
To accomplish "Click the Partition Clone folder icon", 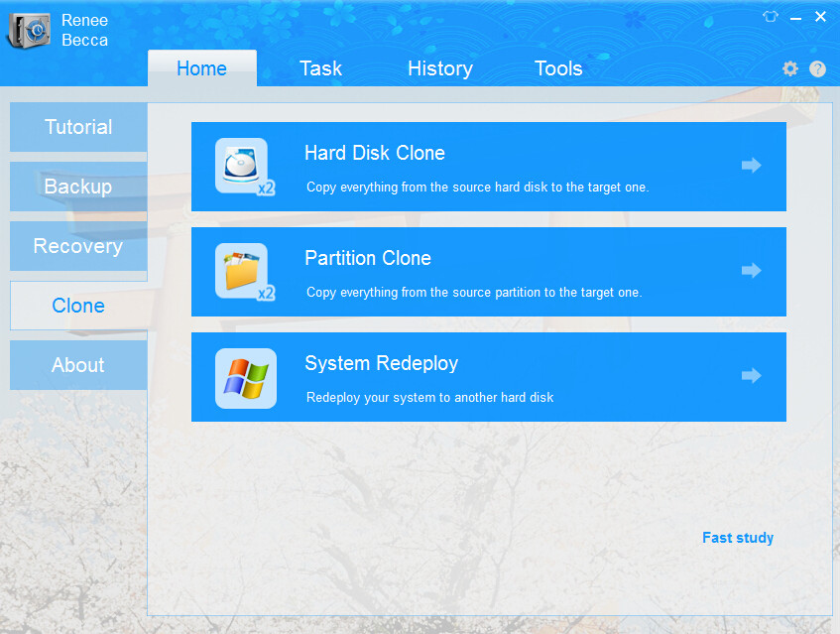I will 241,271.
